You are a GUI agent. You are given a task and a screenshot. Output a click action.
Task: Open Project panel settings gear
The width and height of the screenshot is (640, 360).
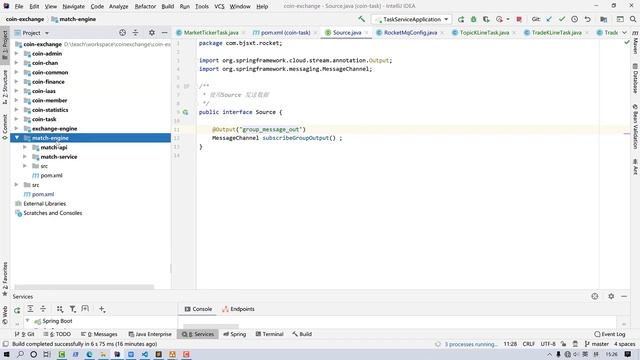tap(152, 33)
